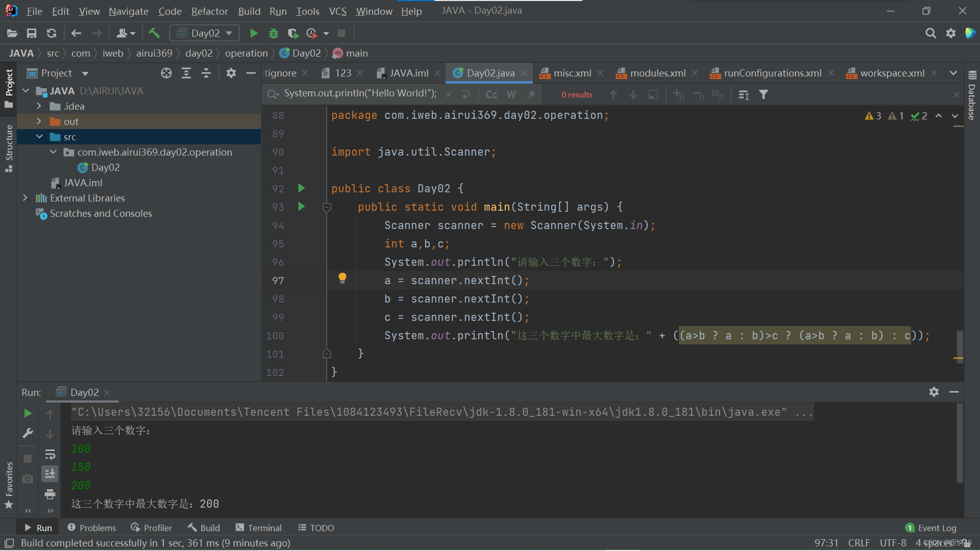Click the print icon in the Run console
Viewport: 980px width, 551px height.
(x=50, y=494)
